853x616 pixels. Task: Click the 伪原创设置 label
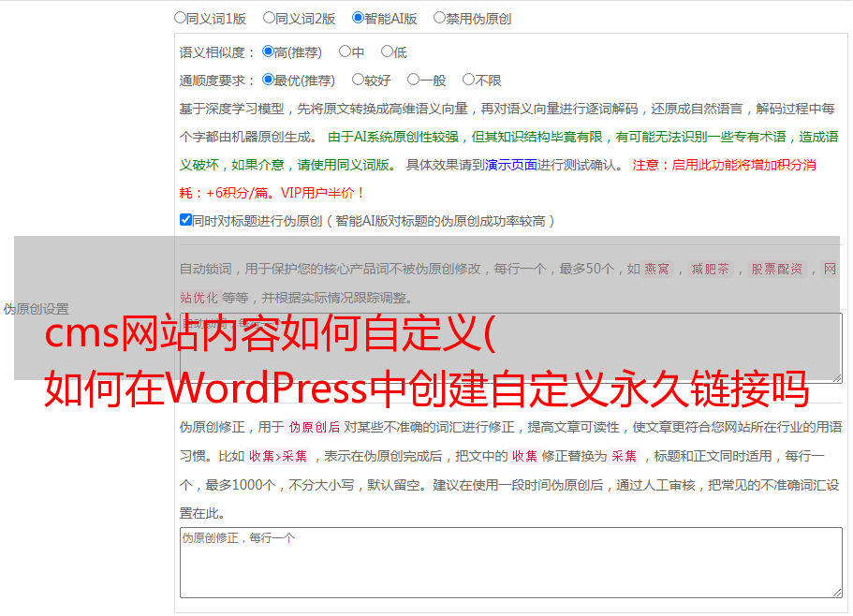[36, 309]
